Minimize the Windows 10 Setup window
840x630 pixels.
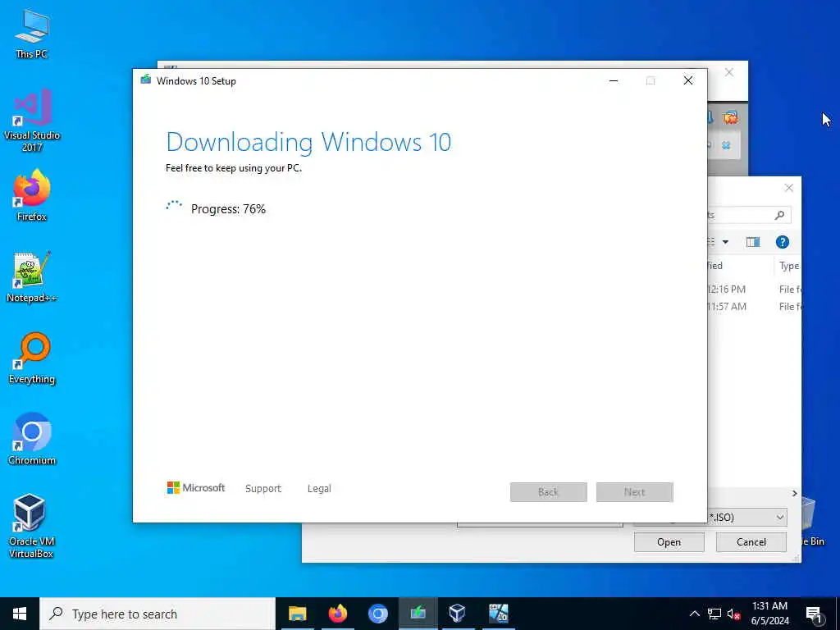coord(614,81)
